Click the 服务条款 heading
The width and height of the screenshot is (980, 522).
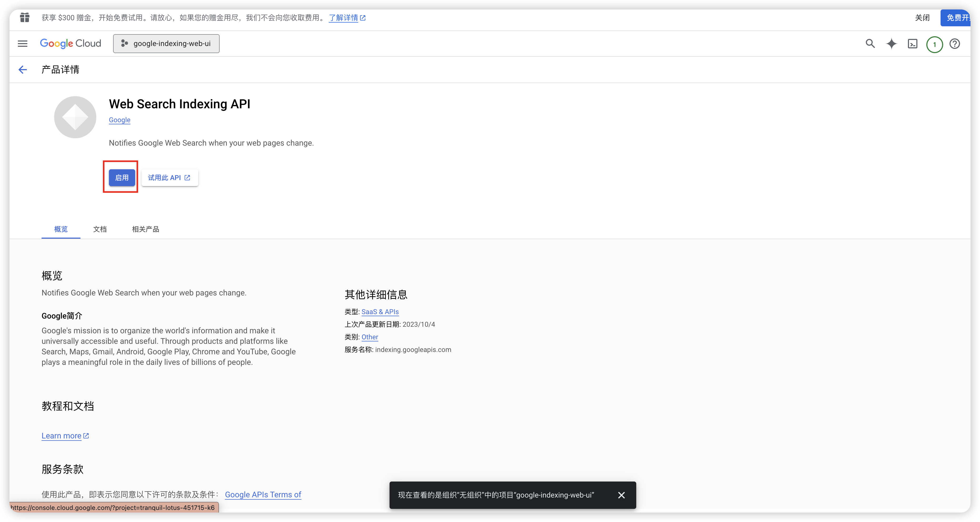point(62,469)
